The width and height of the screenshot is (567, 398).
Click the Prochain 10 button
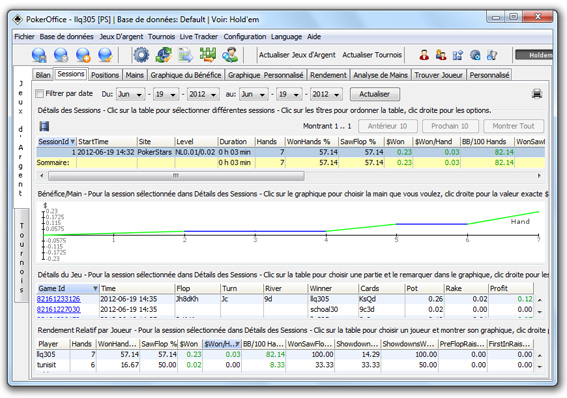(x=449, y=126)
